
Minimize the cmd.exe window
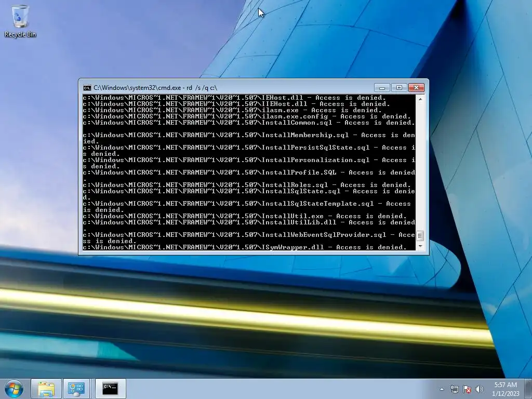pyautogui.click(x=382, y=88)
